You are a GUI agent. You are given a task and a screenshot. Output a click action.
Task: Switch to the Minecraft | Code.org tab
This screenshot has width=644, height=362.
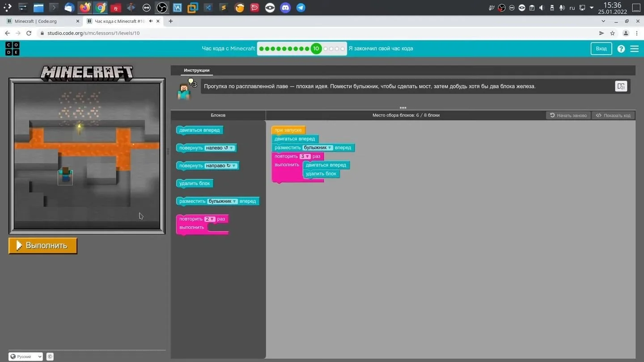pos(43,21)
